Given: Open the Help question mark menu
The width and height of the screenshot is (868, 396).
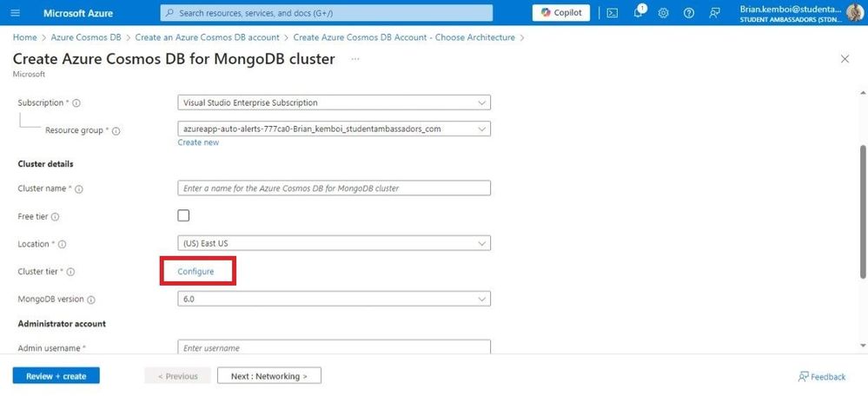Looking at the screenshot, I should pyautogui.click(x=689, y=13).
